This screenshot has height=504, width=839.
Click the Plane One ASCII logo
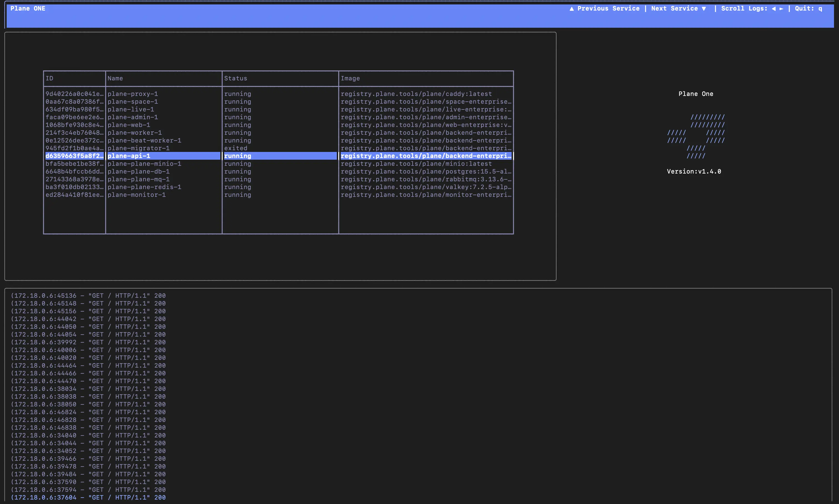pos(696,136)
